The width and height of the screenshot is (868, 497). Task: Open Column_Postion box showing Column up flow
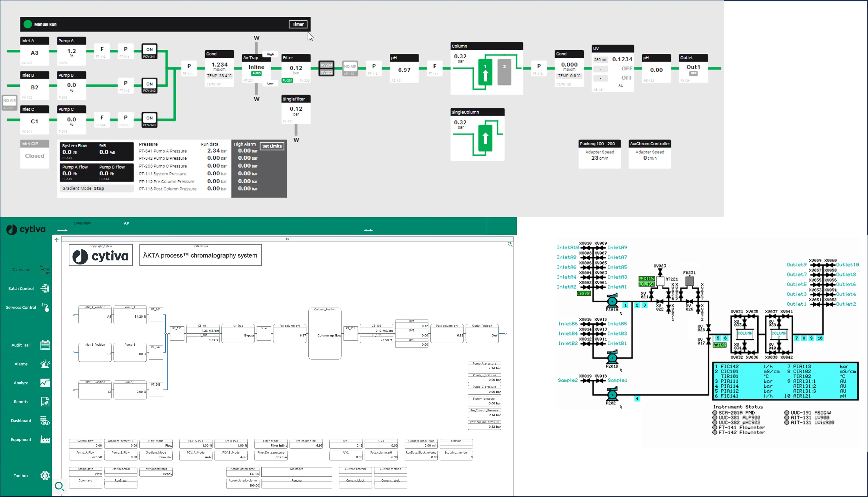325,333
